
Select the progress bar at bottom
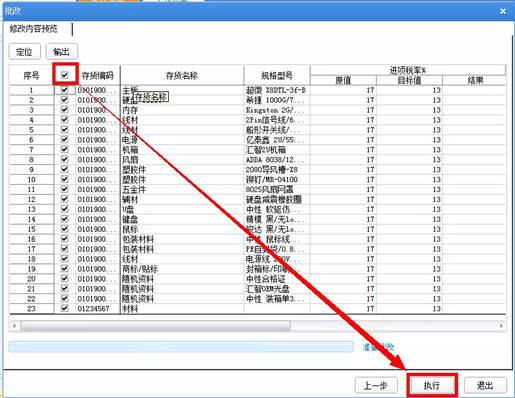coord(181,347)
